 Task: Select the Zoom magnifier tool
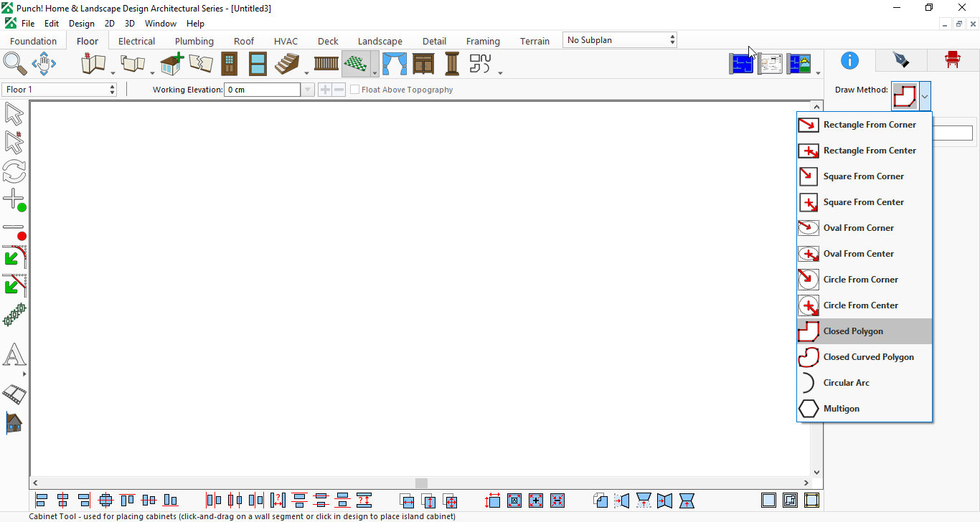(15, 64)
